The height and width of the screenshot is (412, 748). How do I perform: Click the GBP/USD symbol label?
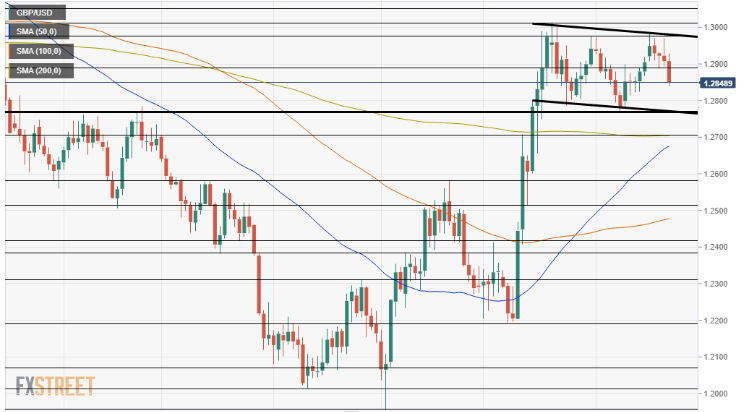point(36,14)
